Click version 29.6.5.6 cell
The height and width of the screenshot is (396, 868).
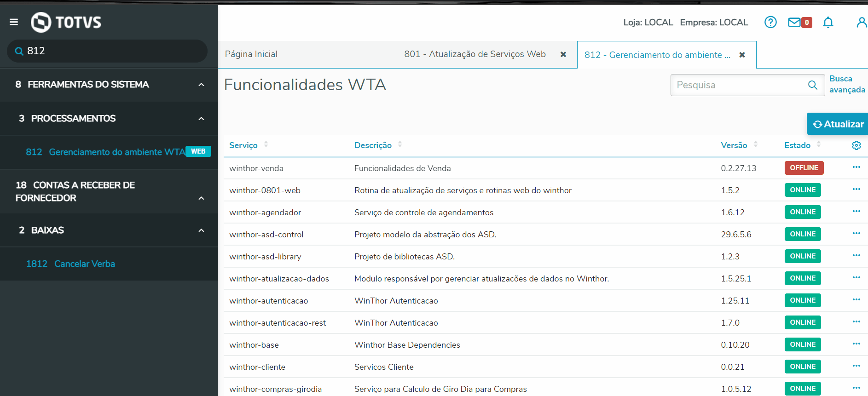coord(736,235)
